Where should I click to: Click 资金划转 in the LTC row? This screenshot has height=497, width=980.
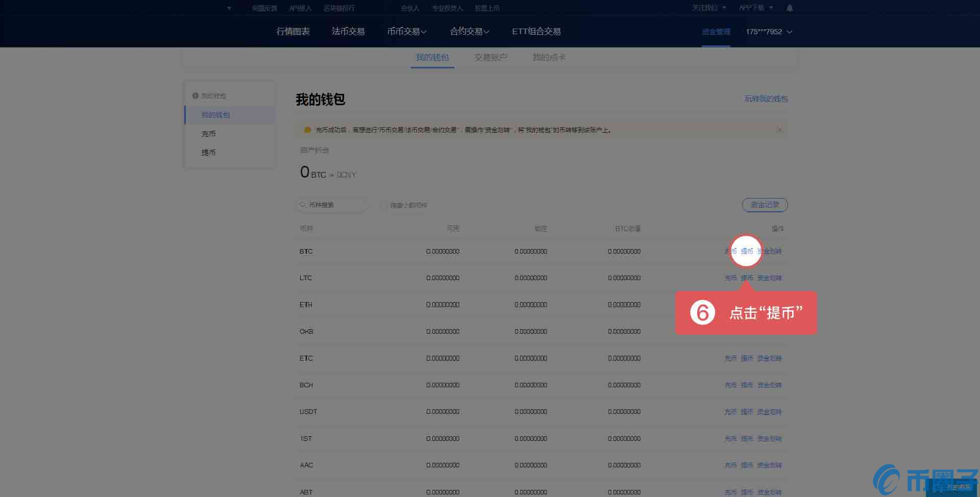769,278
